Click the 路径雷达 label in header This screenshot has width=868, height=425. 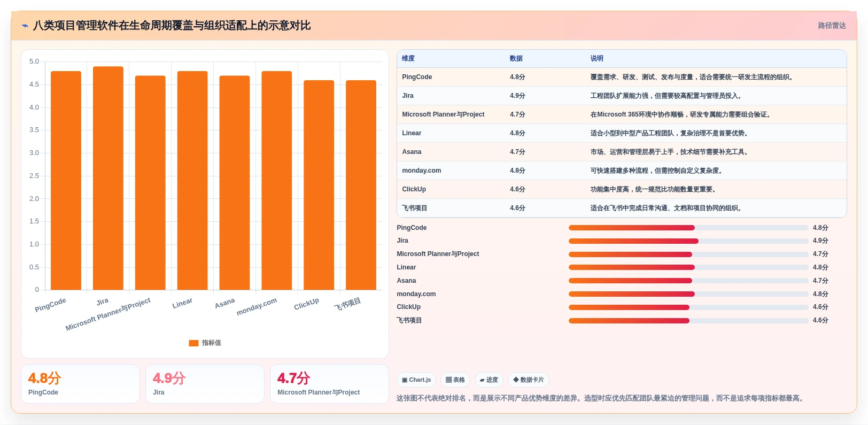(x=832, y=26)
